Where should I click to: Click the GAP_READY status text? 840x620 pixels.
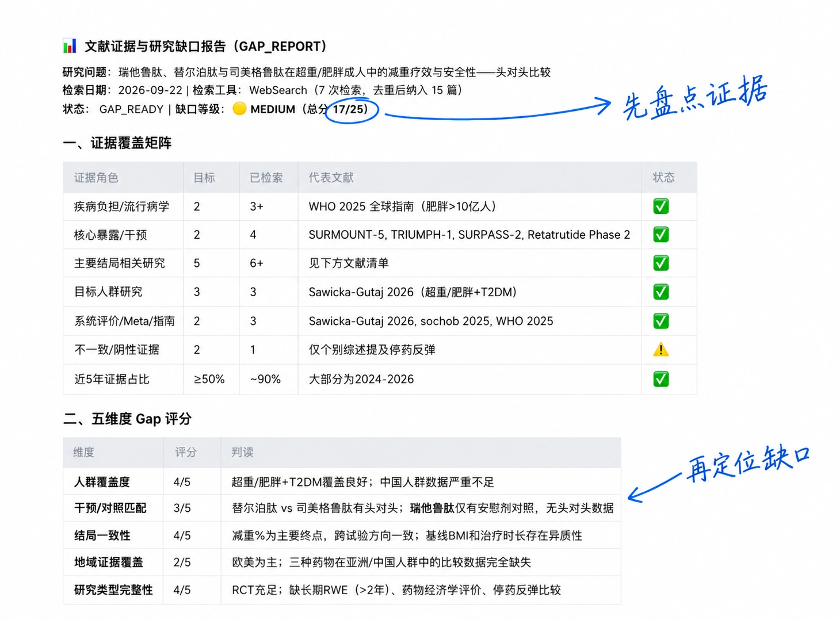(131, 109)
